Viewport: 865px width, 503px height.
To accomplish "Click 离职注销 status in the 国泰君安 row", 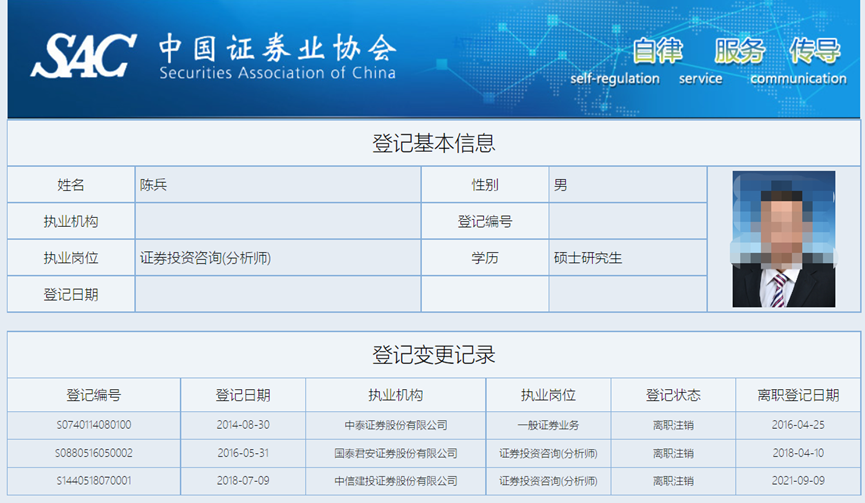I will point(673,453).
